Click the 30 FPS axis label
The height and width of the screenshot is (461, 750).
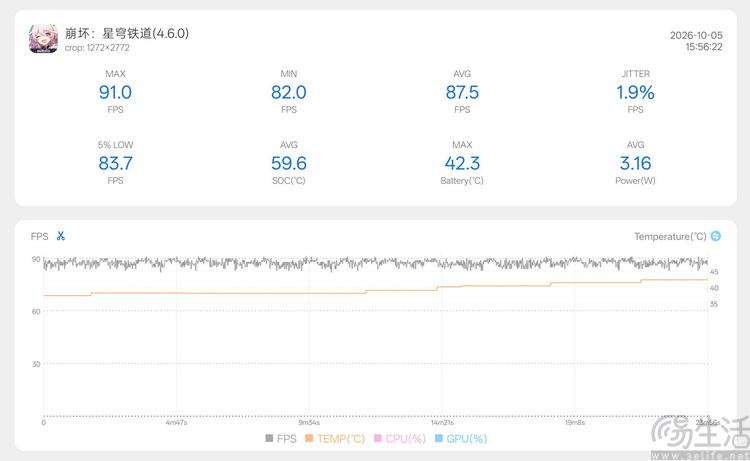tap(36, 364)
